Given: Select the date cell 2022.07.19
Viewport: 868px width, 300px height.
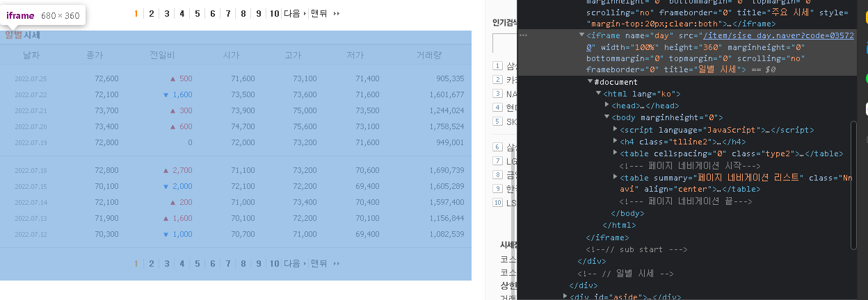Looking at the screenshot, I should pyautogui.click(x=31, y=143).
